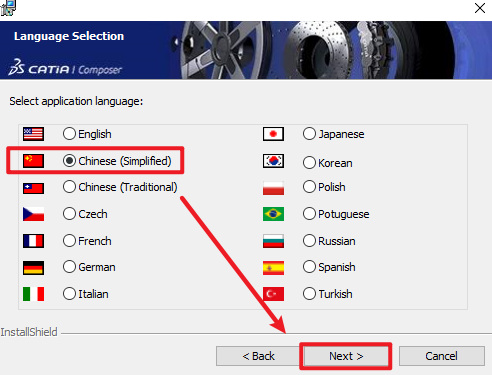Click the German flag icon
Viewport: 492px width, 375px height.
[x=33, y=268]
